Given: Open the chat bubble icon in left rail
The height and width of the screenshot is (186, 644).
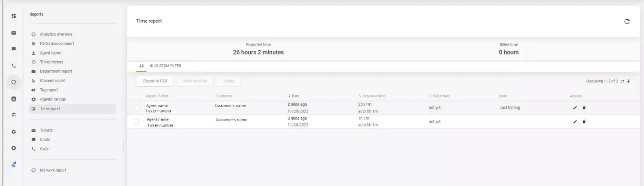Looking at the screenshot, I should tap(14, 49).
